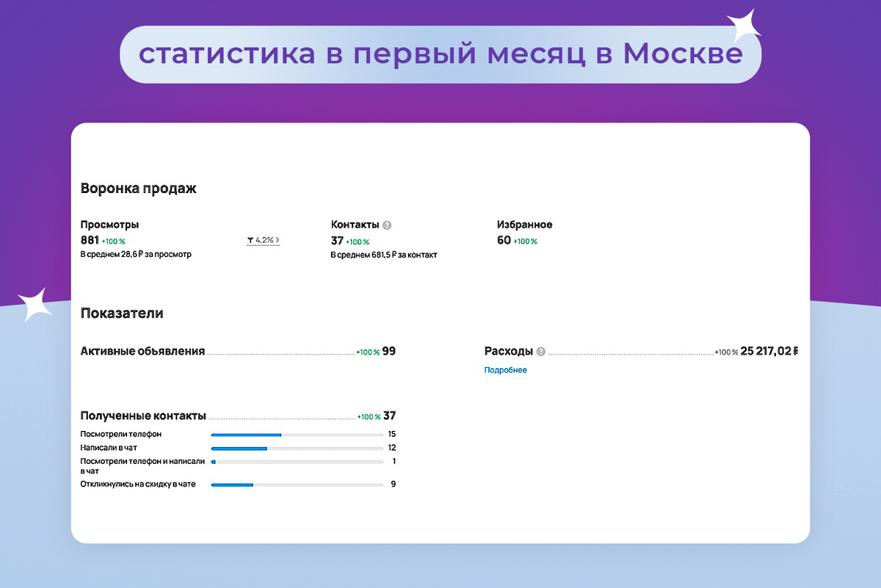Open the 4,2% conversion funnel link
Viewport: 881px width, 588px height.
pos(263,240)
